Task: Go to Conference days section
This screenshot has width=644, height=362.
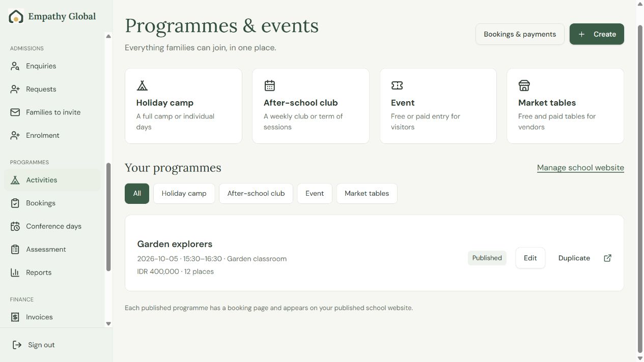Action: [x=52, y=226]
